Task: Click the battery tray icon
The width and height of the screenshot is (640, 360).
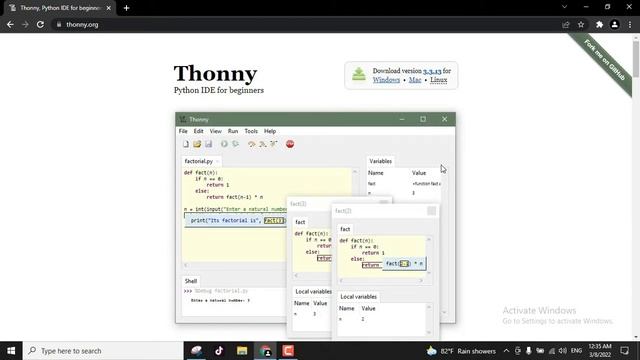Action: point(540,351)
